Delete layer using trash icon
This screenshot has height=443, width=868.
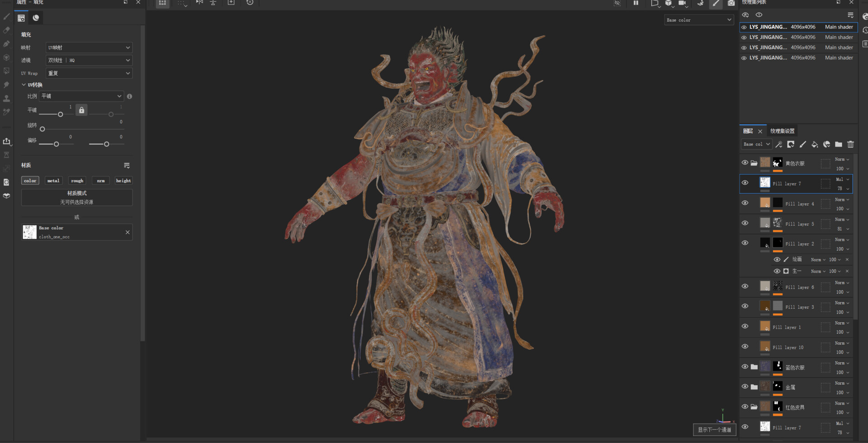[x=850, y=144]
